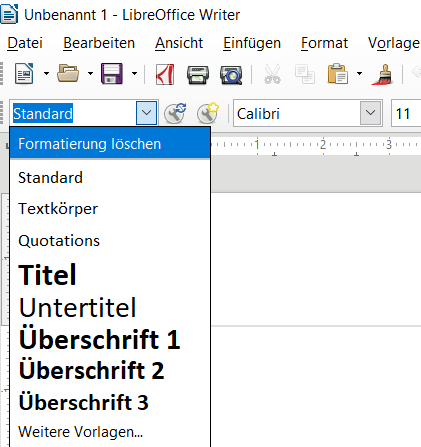Collapse the paragraph style dropdown arrow
421x447 pixels.
[147, 113]
